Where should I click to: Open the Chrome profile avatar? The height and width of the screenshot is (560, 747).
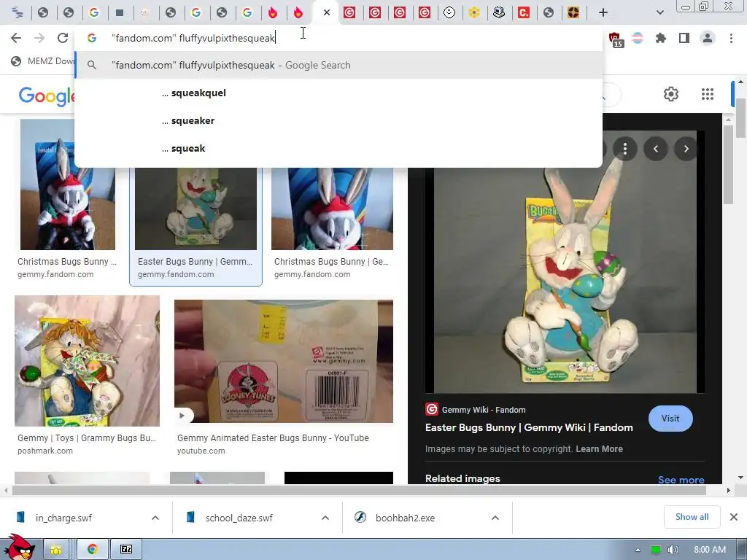tap(708, 38)
